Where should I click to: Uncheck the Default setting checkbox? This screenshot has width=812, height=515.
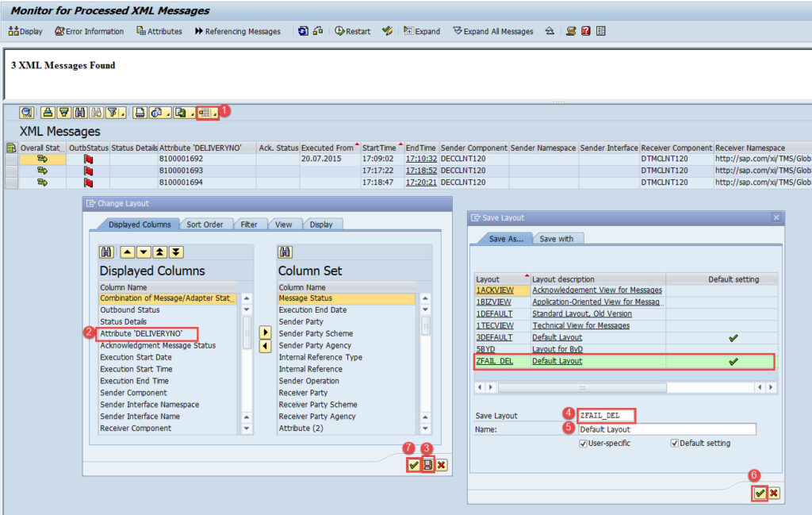tap(675, 444)
